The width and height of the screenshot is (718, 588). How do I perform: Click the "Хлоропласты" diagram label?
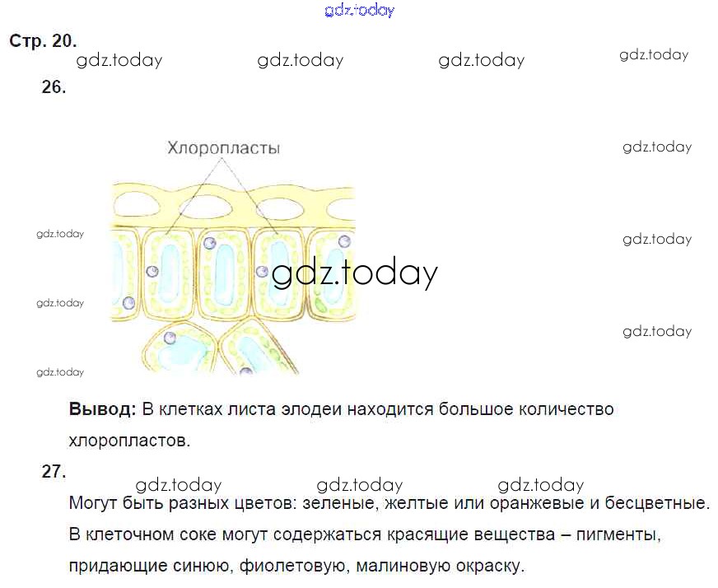(x=223, y=148)
